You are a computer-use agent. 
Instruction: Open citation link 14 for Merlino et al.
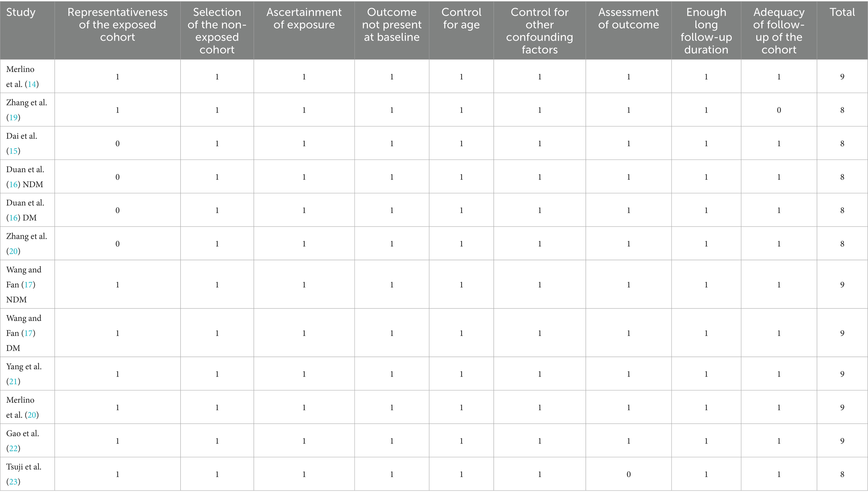[32, 84]
